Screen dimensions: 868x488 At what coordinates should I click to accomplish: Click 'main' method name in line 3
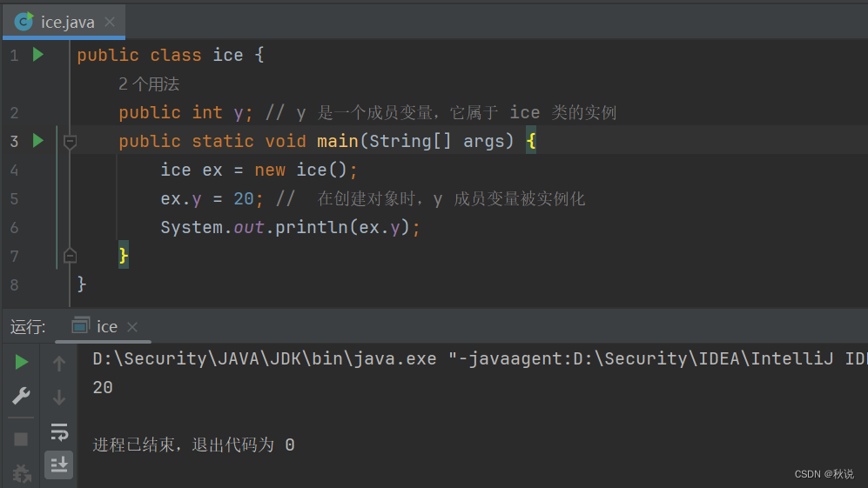pos(337,141)
